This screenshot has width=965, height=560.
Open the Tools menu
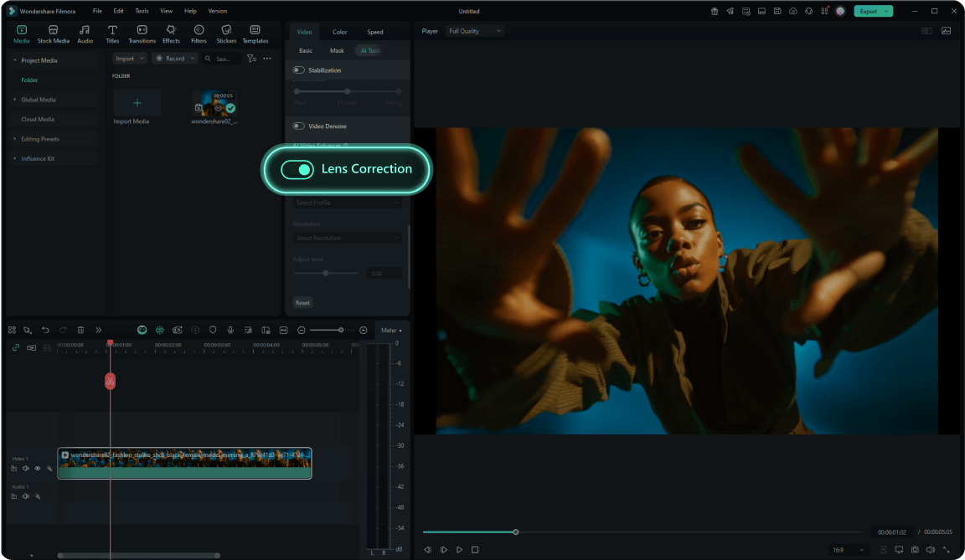click(x=142, y=11)
